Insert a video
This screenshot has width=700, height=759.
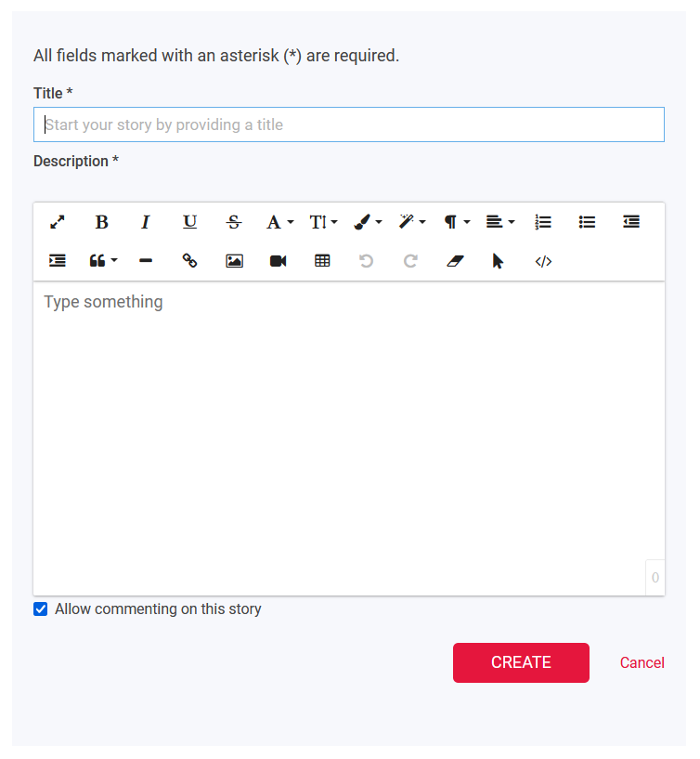click(x=279, y=261)
